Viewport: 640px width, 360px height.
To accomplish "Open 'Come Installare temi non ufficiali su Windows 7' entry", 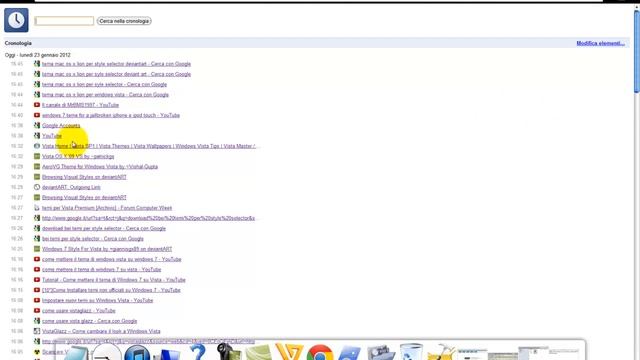I will point(111,290).
